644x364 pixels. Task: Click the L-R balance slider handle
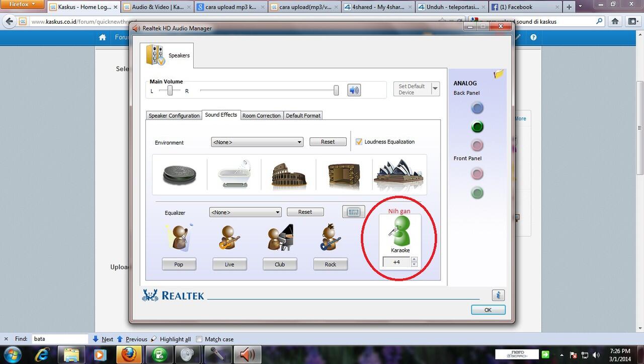(x=170, y=91)
